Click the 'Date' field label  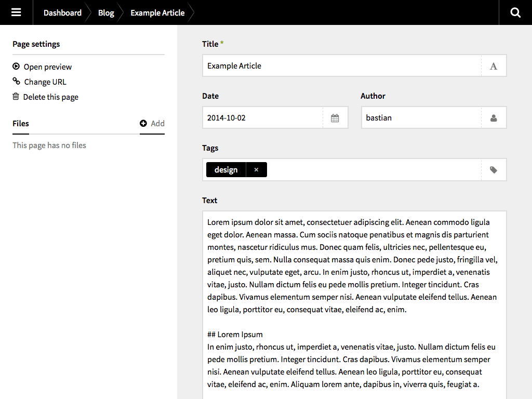coord(210,96)
